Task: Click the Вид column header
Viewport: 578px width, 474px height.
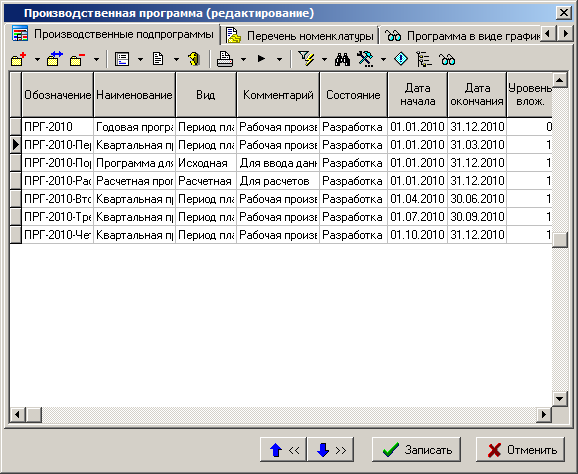Action: (206, 95)
